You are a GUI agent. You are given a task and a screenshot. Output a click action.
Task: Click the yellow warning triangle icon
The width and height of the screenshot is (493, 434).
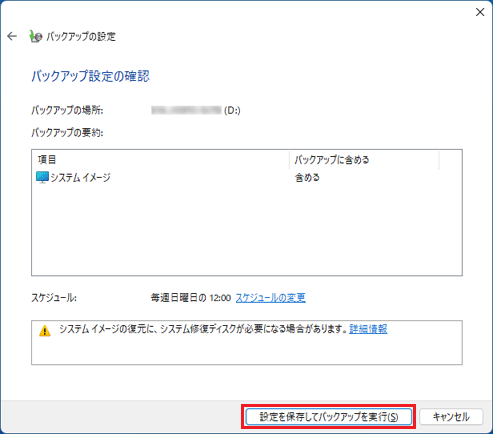45,331
